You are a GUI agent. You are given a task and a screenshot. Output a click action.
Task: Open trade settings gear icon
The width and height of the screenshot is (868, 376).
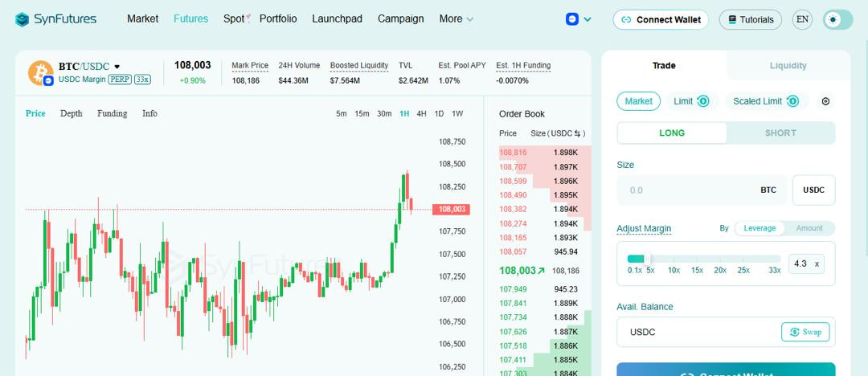coord(825,101)
